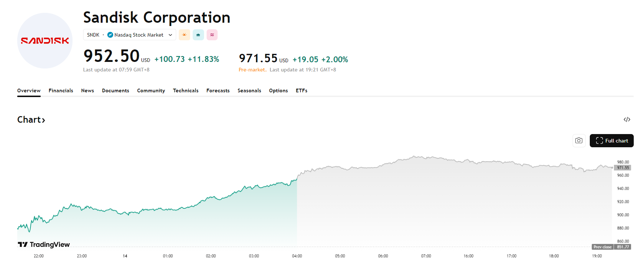The image size is (644, 263).
Task: Click the teal crown badge icon
Action: [198, 35]
